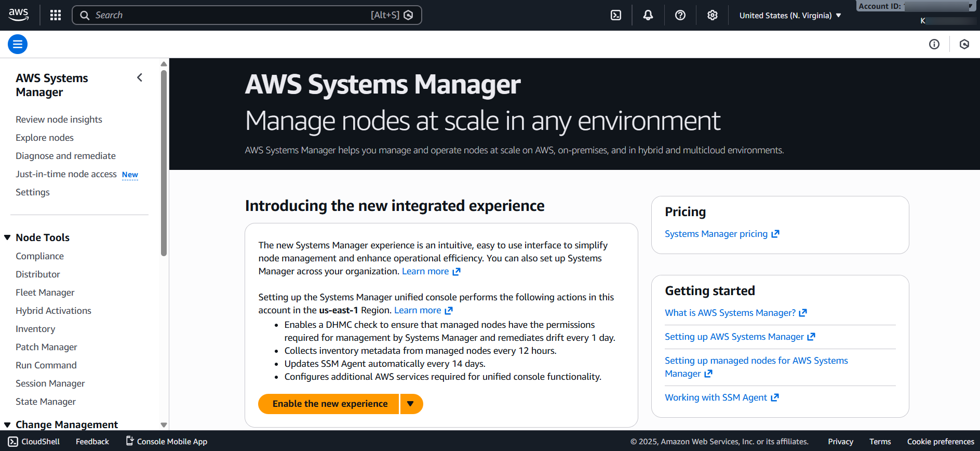Open Inventory in sidebar
The height and width of the screenshot is (451, 980).
pos(35,329)
